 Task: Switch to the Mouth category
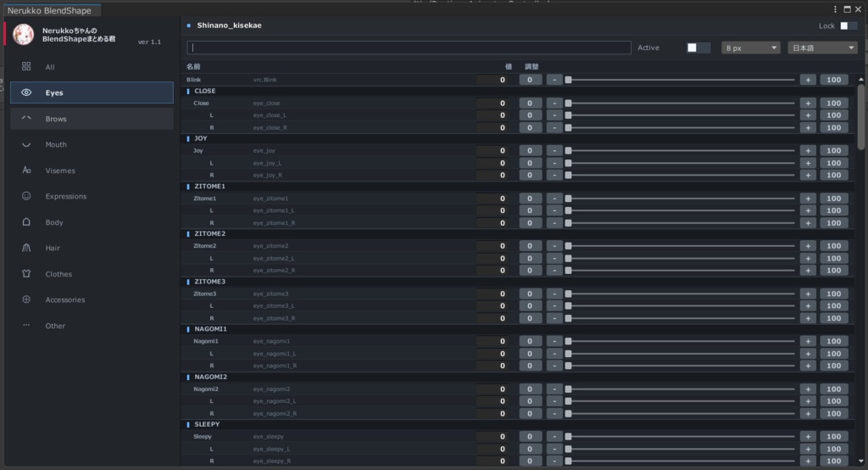point(92,145)
